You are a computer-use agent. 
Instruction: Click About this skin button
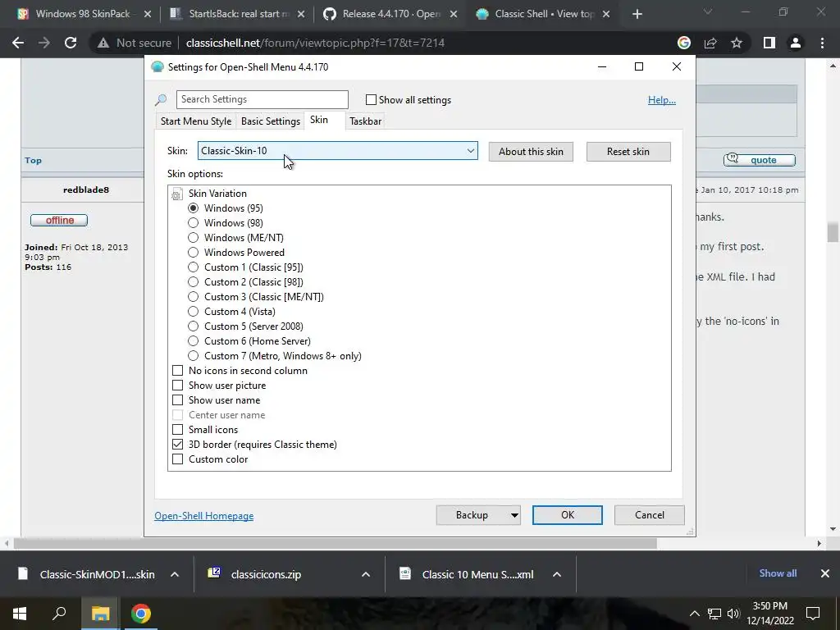click(531, 152)
